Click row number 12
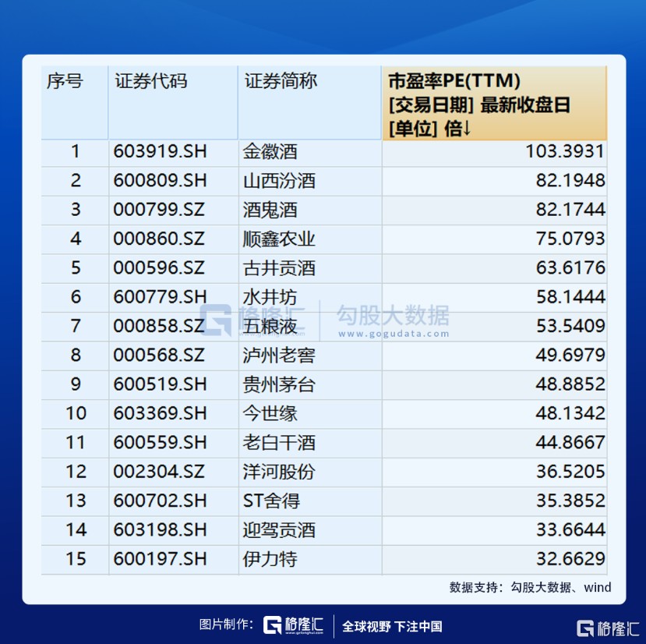The height and width of the screenshot is (644, 646). tap(76, 472)
